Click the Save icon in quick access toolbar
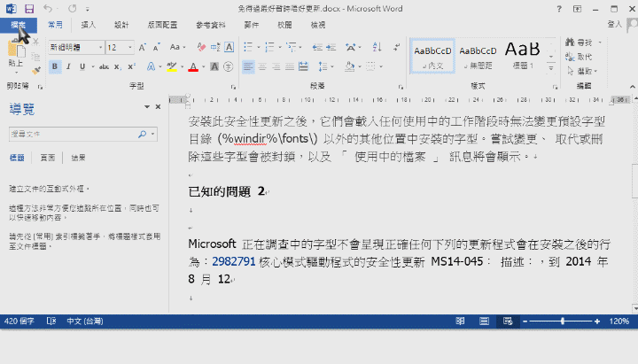The image size is (638, 364). (x=29, y=9)
